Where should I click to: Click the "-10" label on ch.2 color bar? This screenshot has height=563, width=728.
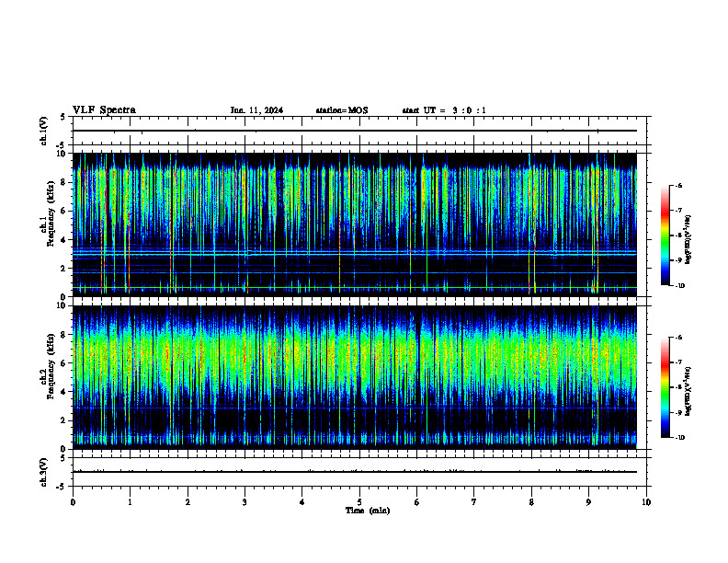click(x=678, y=437)
